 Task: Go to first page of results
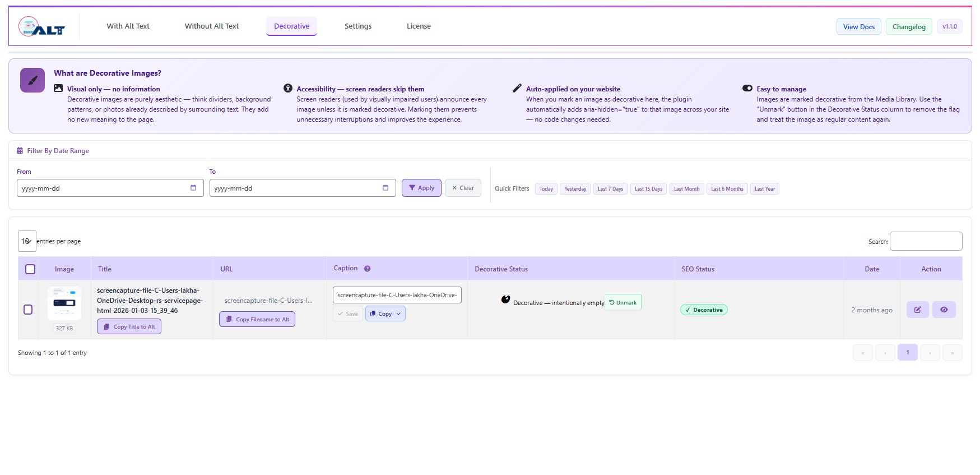[863, 353]
